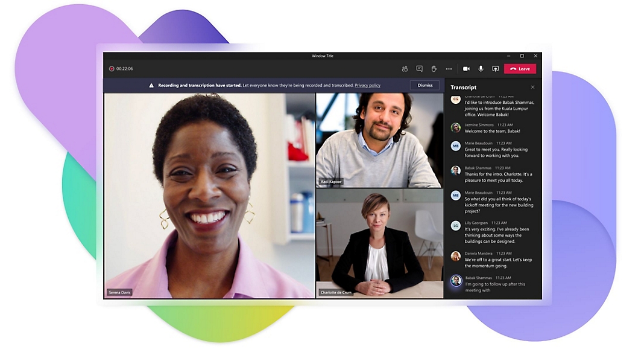Click the warning triangle icon in banner
This screenshot has height=352, width=644.
(152, 86)
